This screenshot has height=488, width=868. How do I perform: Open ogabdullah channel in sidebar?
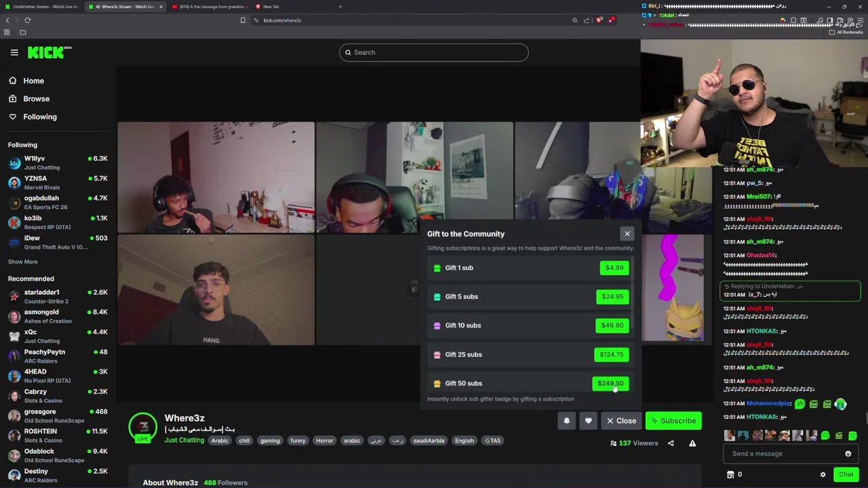(58, 202)
